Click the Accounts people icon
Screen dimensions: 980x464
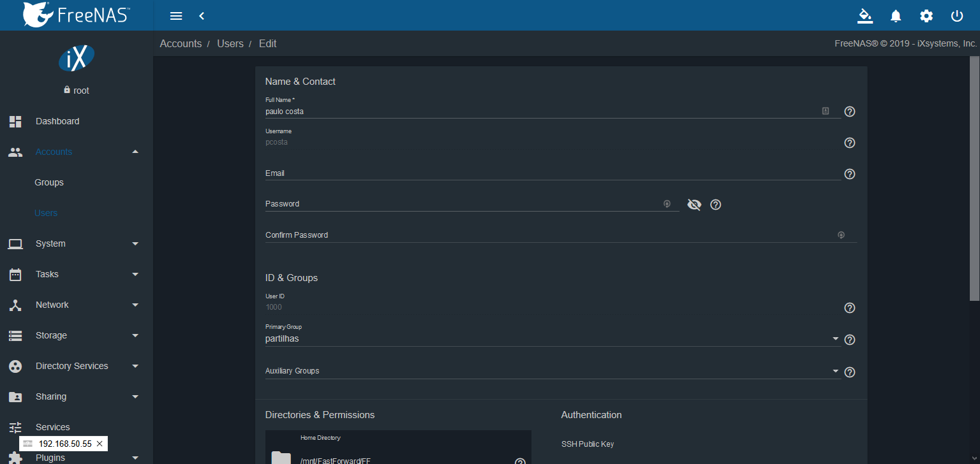coord(15,152)
